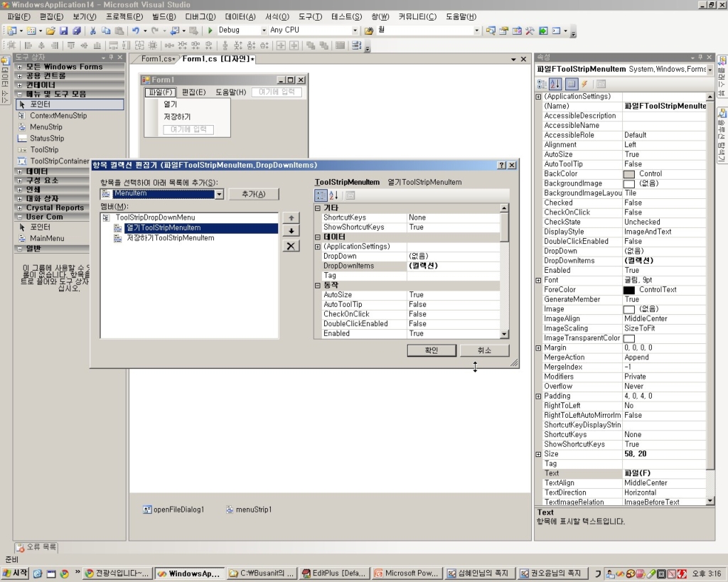728x582 pixels.
Task: Click the Align Lefts layout icon
Action: pyautogui.click(x=28, y=45)
